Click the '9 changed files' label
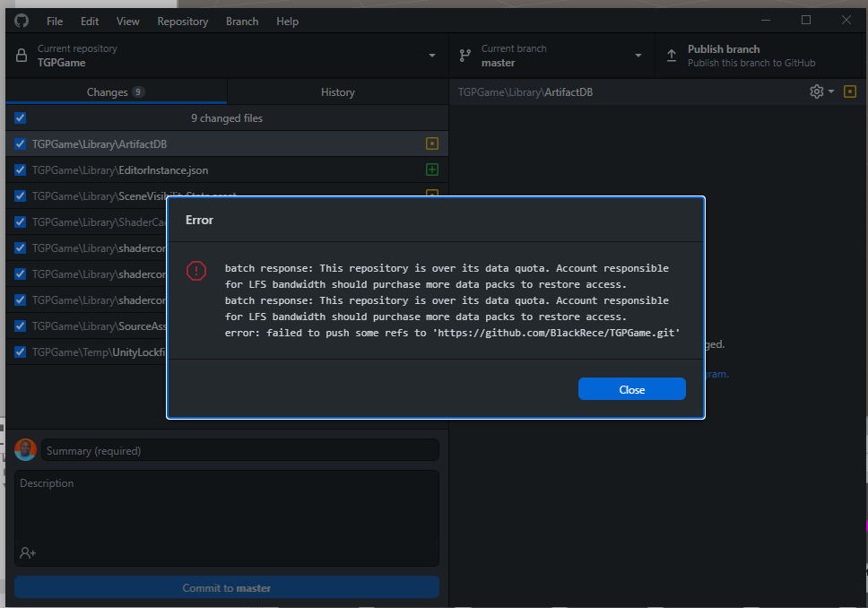 227,118
